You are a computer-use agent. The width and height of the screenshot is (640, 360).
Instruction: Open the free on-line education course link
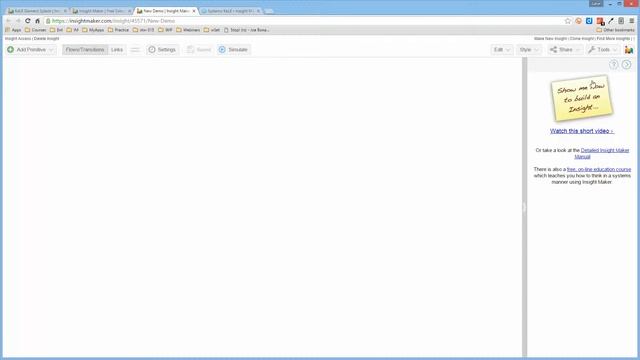(x=599, y=169)
